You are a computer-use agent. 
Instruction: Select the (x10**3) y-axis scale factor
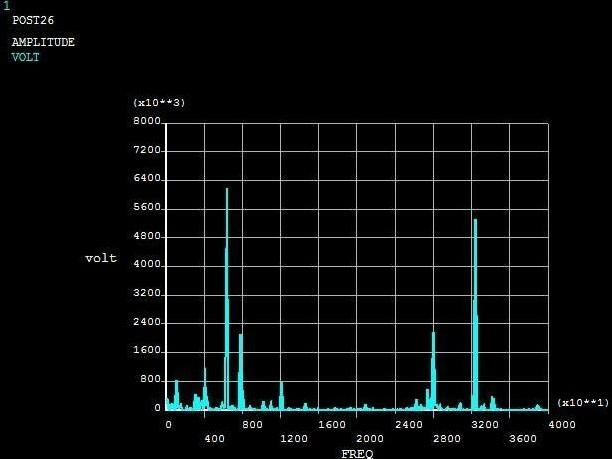click(159, 103)
